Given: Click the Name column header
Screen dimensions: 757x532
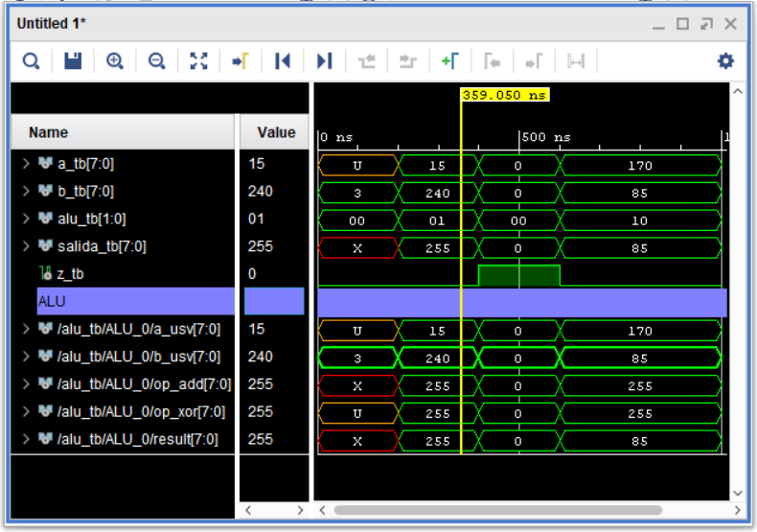Looking at the screenshot, I should pos(48,132).
